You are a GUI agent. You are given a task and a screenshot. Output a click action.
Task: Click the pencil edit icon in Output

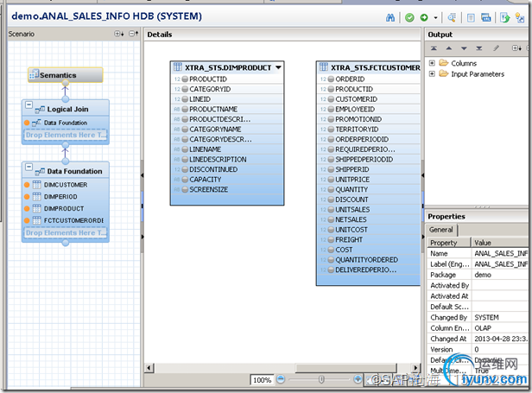point(495,48)
